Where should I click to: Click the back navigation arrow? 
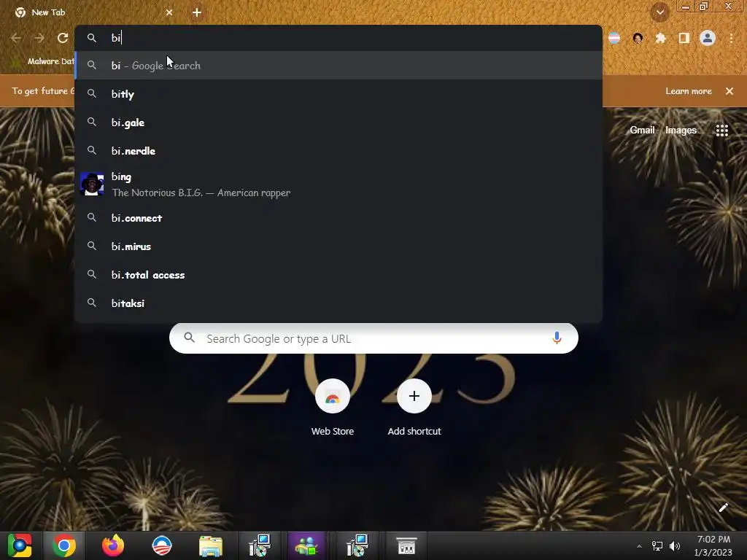point(16,38)
